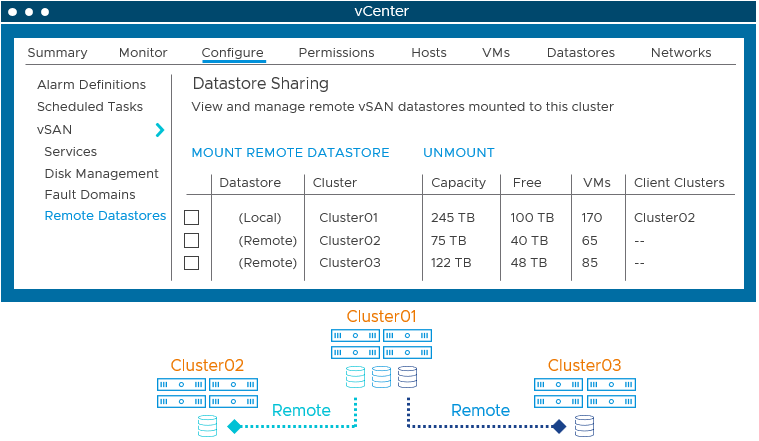This screenshot has width=759, height=441.
Task: Click the teal diamond connector near Cluster02
Action: pos(234,427)
